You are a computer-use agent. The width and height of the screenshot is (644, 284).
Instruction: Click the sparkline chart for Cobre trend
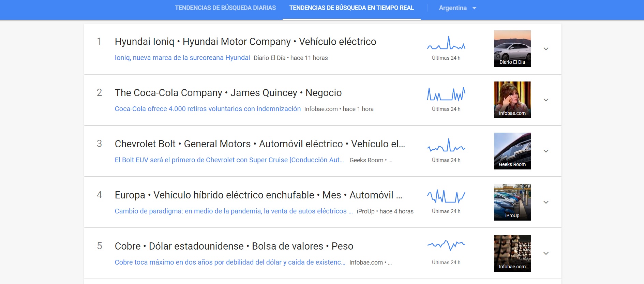(446, 245)
